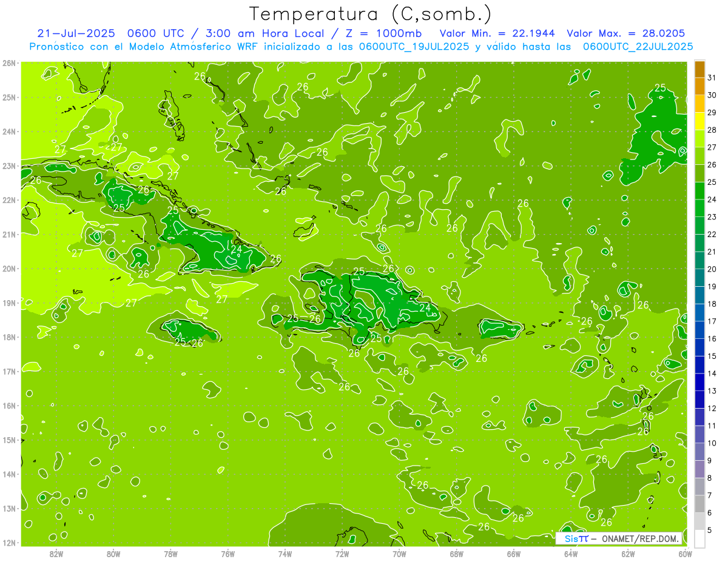The width and height of the screenshot is (728, 562).
Task: Pick the yellow legend band between 28 and 29
Action: (x=699, y=121)
